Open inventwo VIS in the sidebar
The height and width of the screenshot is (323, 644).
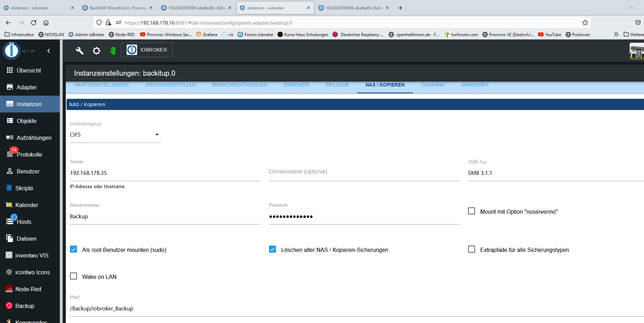[x=30, y=255]
